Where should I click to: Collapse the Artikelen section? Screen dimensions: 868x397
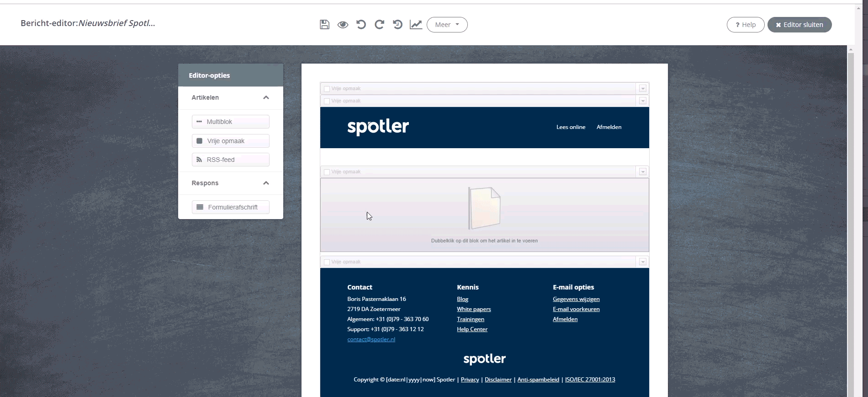pos(266,97)
